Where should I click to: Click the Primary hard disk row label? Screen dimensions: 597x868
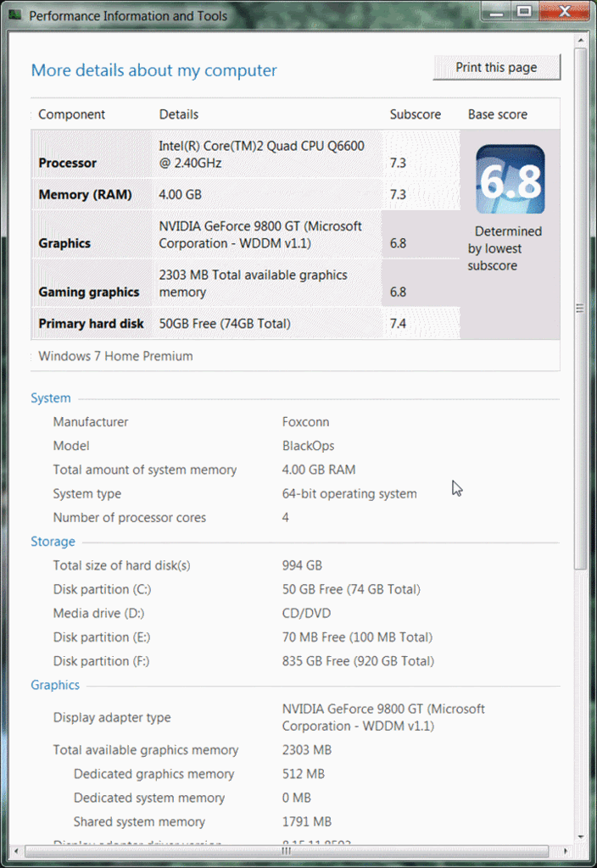coord(91,324)
